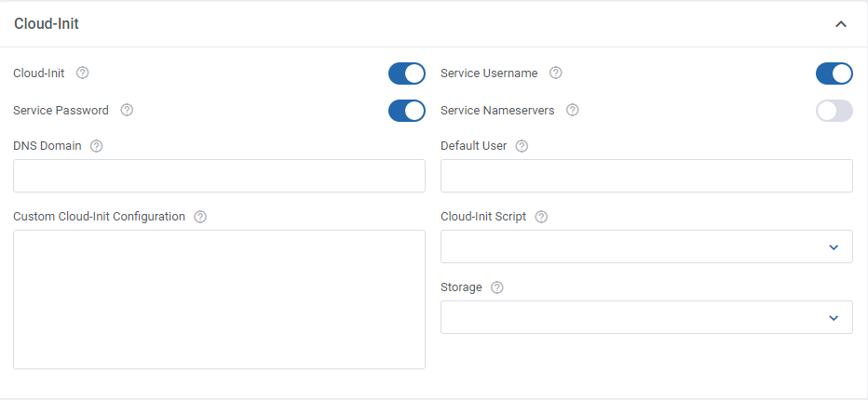The width and height of the screenshot is (868, 400).
Task: Click help icon next to Default User
Action: 522,146
